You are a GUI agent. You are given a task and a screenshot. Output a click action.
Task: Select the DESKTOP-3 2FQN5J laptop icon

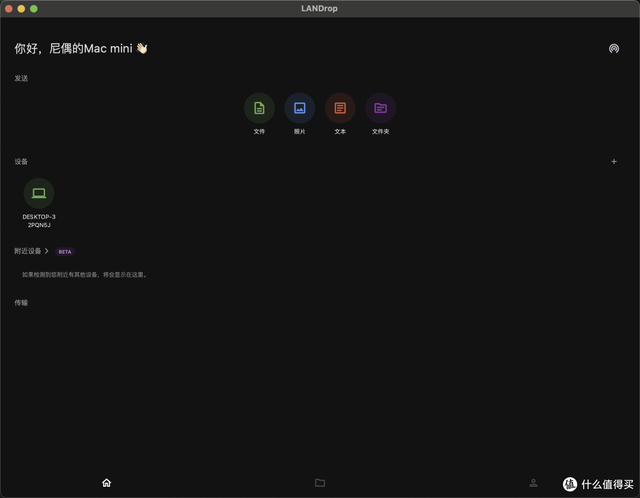coord(39,193)
